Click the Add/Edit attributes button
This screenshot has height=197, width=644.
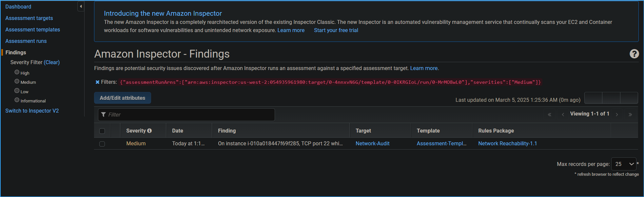coord(123,98)
